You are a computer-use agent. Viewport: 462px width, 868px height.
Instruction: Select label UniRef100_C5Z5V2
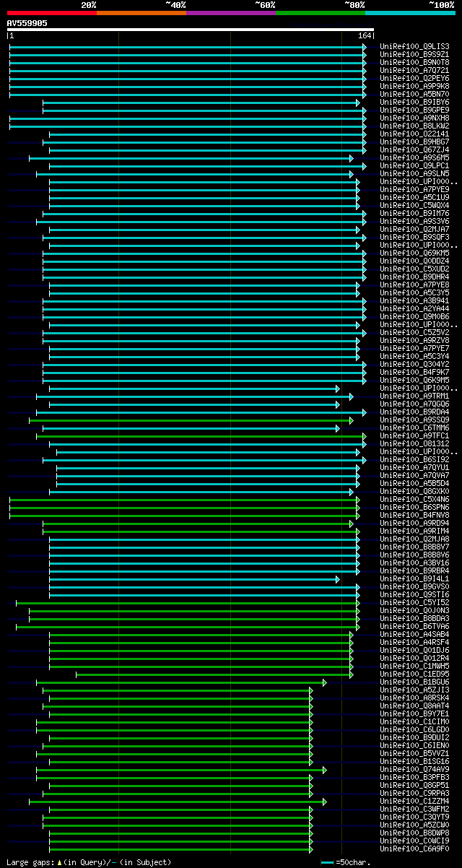tap(415, 333)
